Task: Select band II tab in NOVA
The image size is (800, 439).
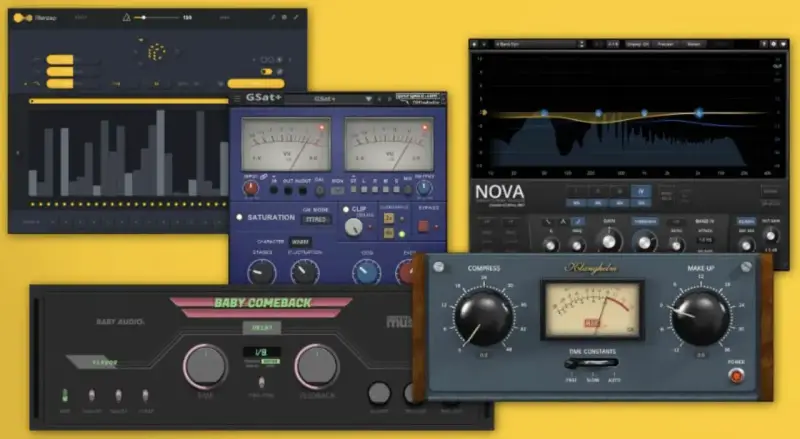Action: point(598,192)
